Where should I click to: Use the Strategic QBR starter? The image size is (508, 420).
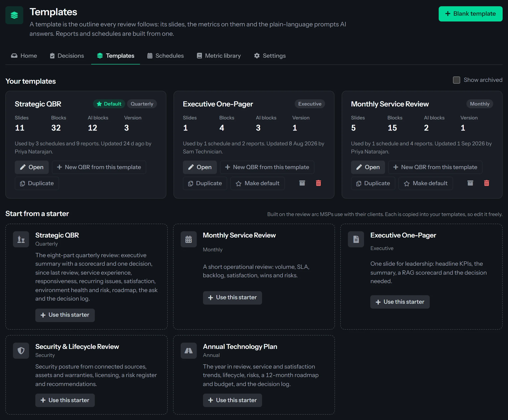click(65, 315)
